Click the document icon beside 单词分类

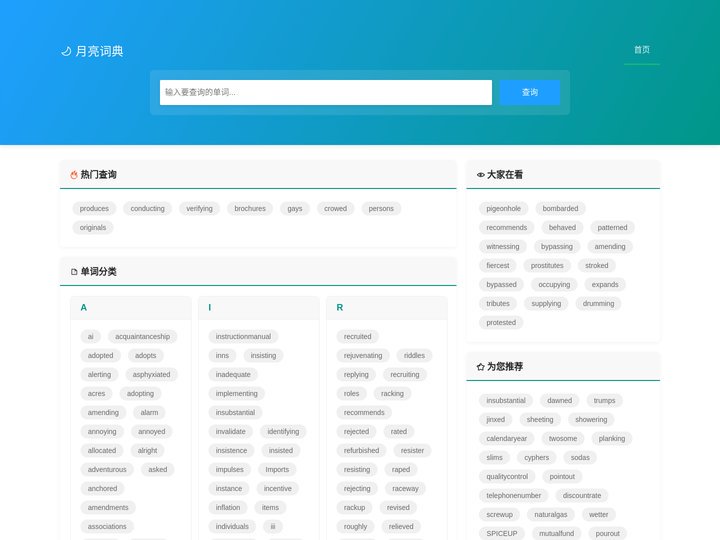click(x=74, y=272)
